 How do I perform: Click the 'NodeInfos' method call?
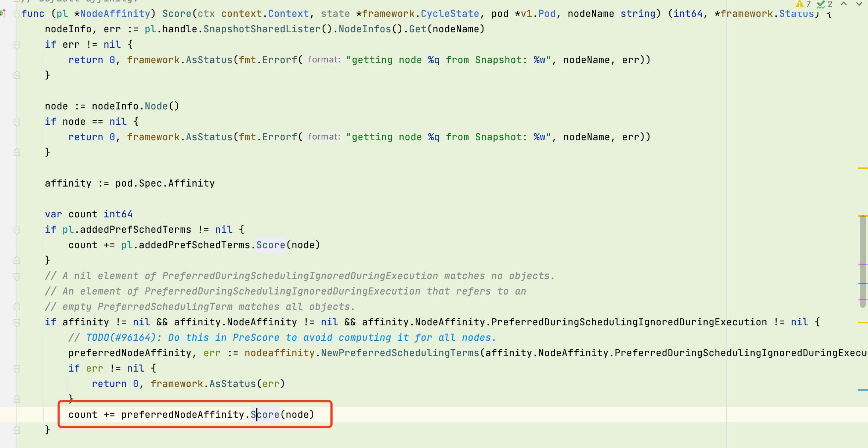click(365, 29)
